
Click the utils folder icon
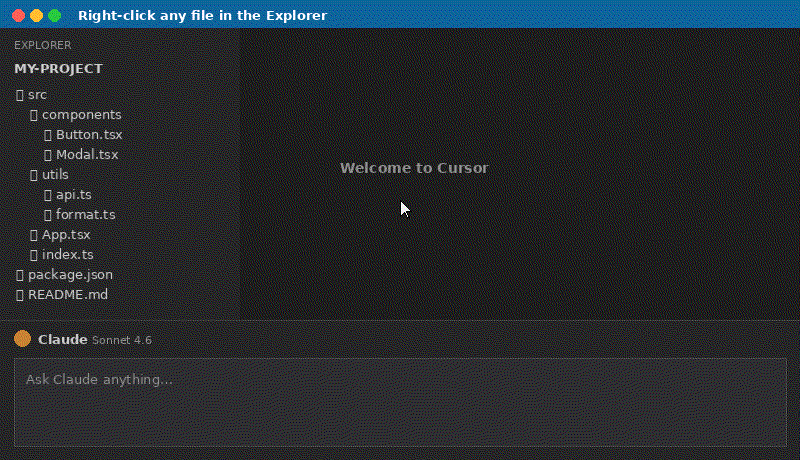(34, 175)
